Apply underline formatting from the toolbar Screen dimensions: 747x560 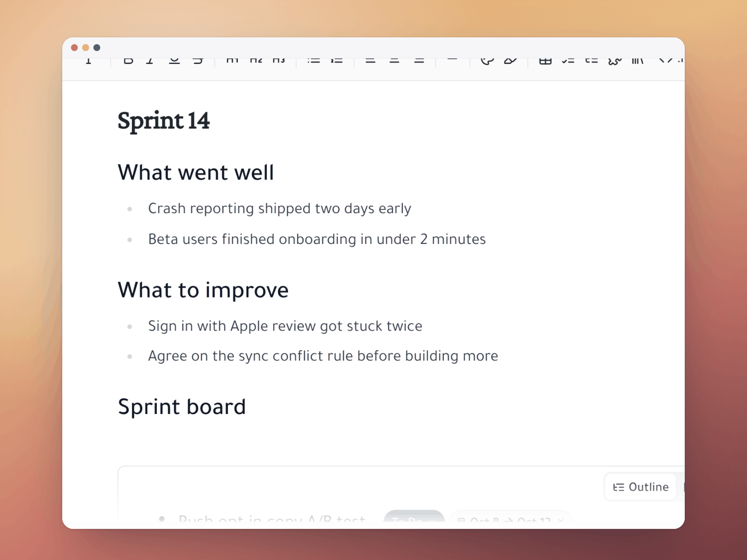pyautogui.click(x=174, y=61)
